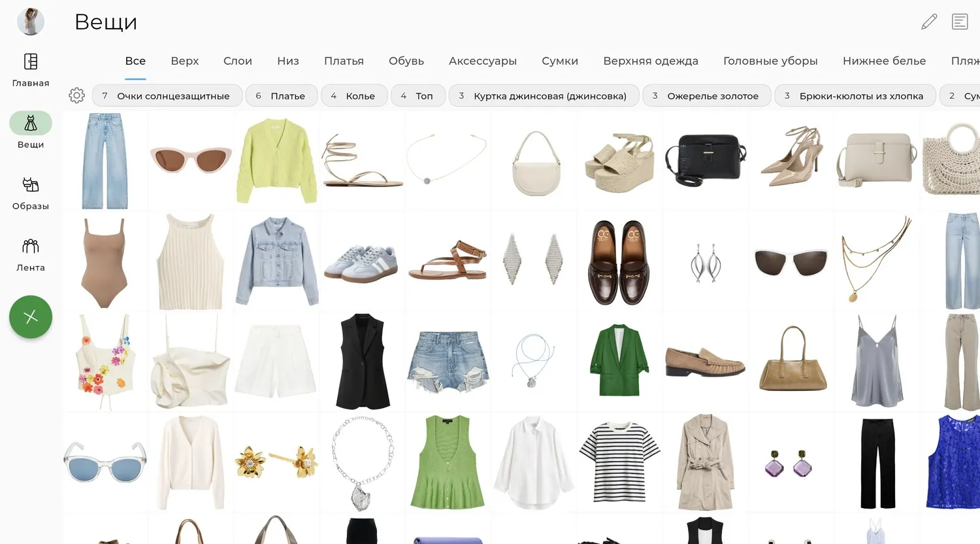Filter by Куртка джинсовая (джинсовка) chip
980x544 pixels.
pyautogui.click(x=544, y=95)
